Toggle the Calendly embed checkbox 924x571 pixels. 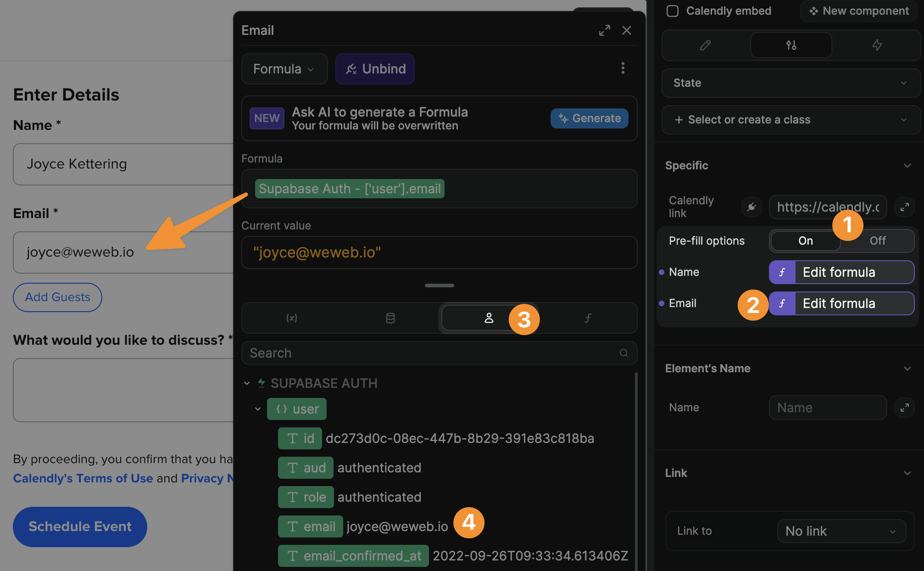[x=672, y=11]
